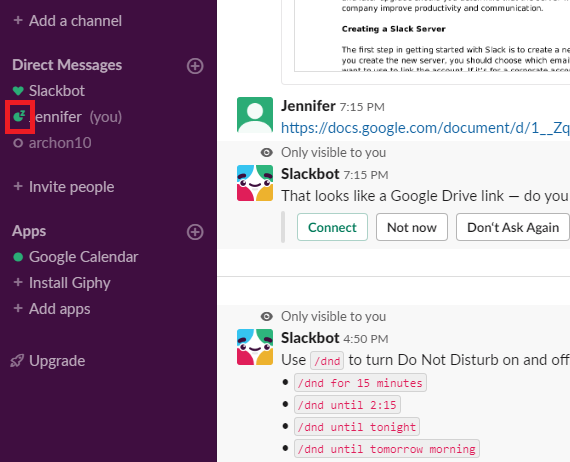Screen dimensions: 570x462
Task: Click the Don't Ask Again button
Action: tap(513, 228)
